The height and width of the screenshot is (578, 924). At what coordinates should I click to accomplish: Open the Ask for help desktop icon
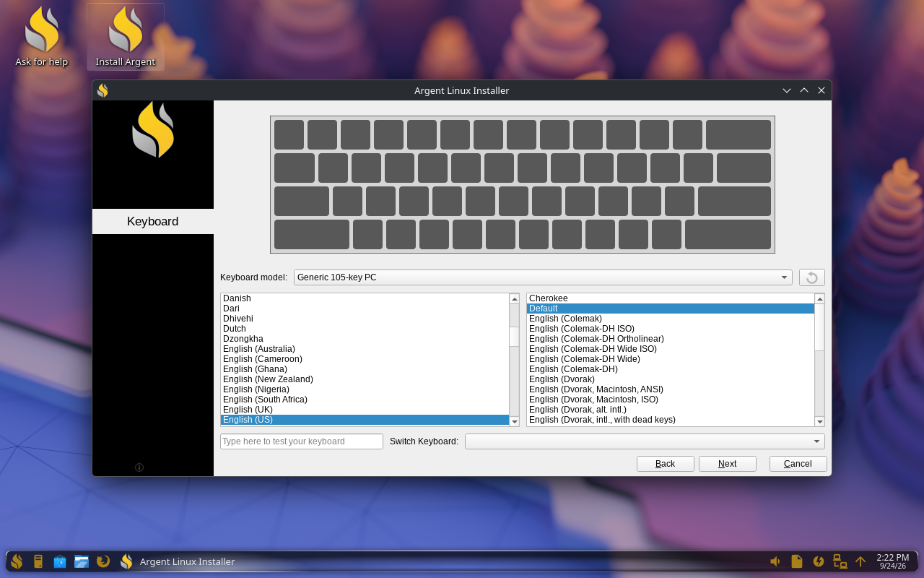[x=42, y=38]
